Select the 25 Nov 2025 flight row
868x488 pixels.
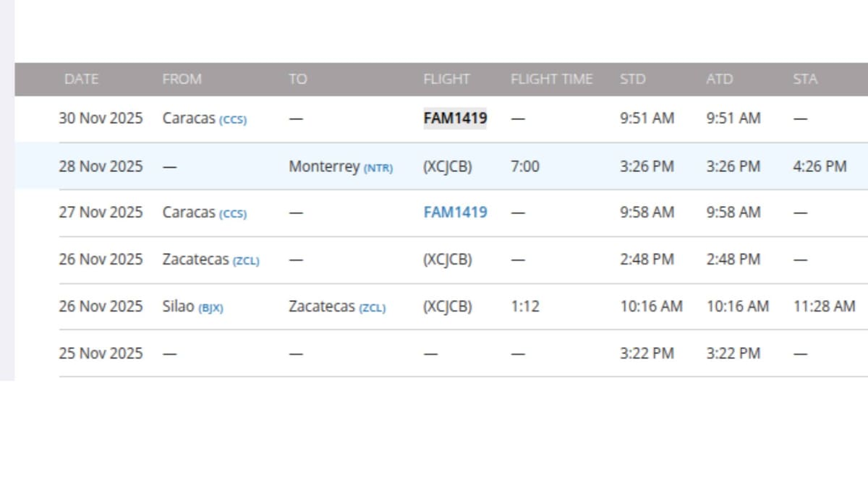pyautogui.click(x=101, y=354)
